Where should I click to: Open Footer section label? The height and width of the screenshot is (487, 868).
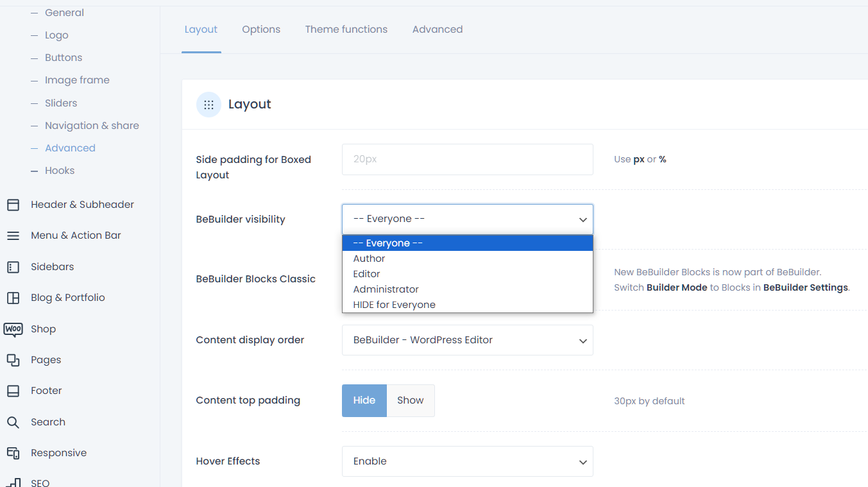(x=46, y=391)
